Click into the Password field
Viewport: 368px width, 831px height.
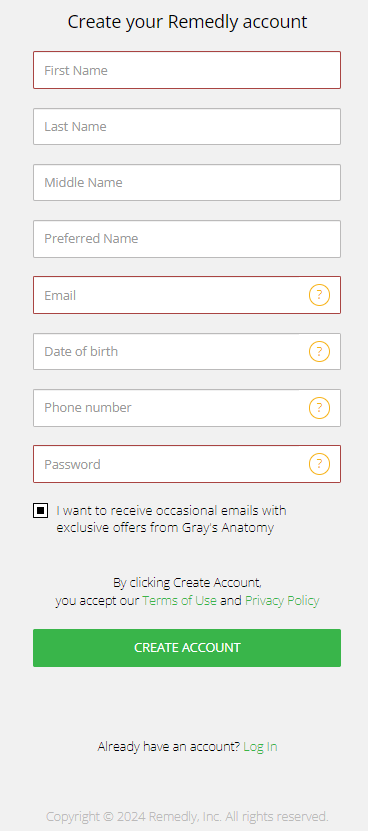click(x=171, y=464)
